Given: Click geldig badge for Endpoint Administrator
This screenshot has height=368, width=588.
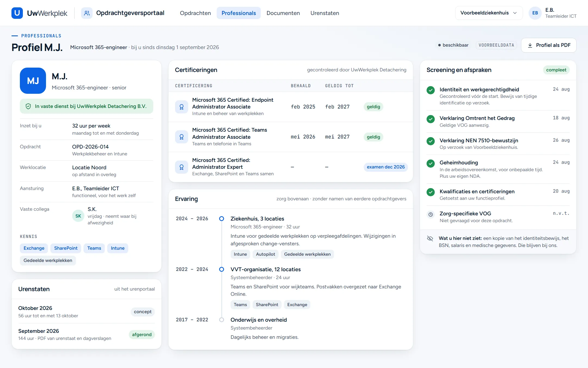Looking at the screenshot, I should [373, 107].
